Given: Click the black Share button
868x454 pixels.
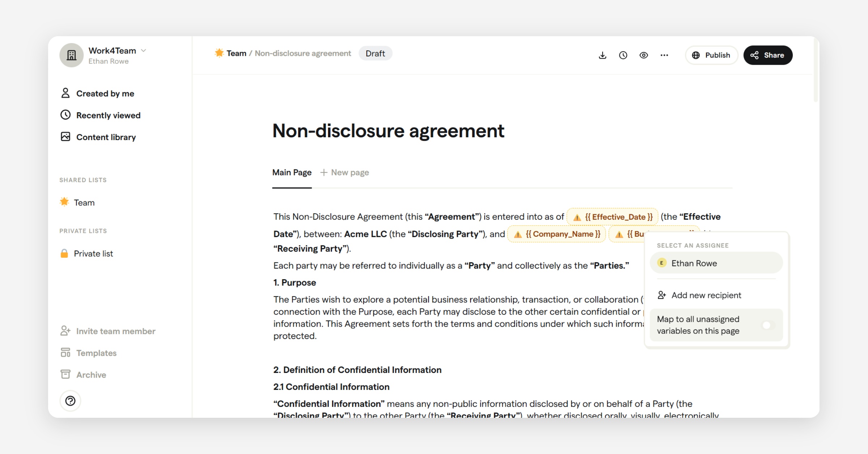Looking at the screenshot, I should coord(768,55).
